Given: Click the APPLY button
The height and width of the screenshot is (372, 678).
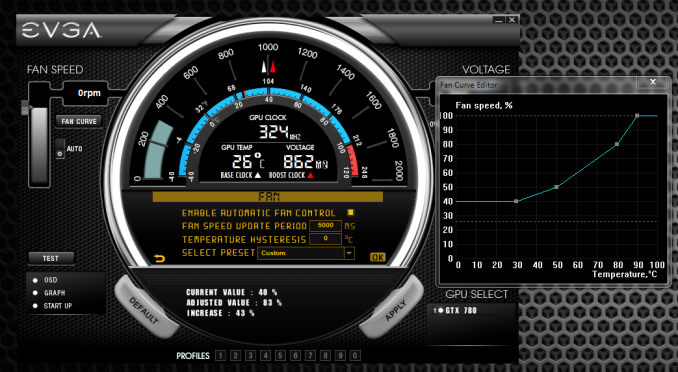Looking at the screenshot, I should [x=396, y=310].
